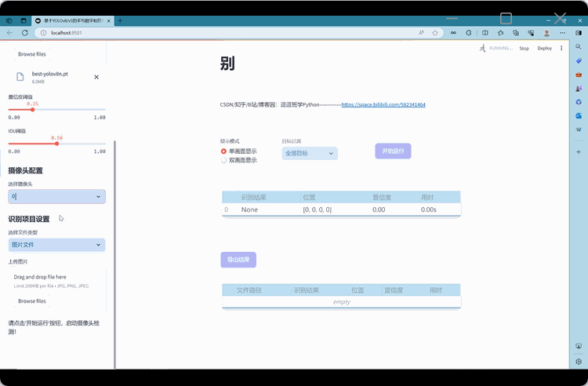Click the best-yolov8n.pt file document icon

click(20, 77)
